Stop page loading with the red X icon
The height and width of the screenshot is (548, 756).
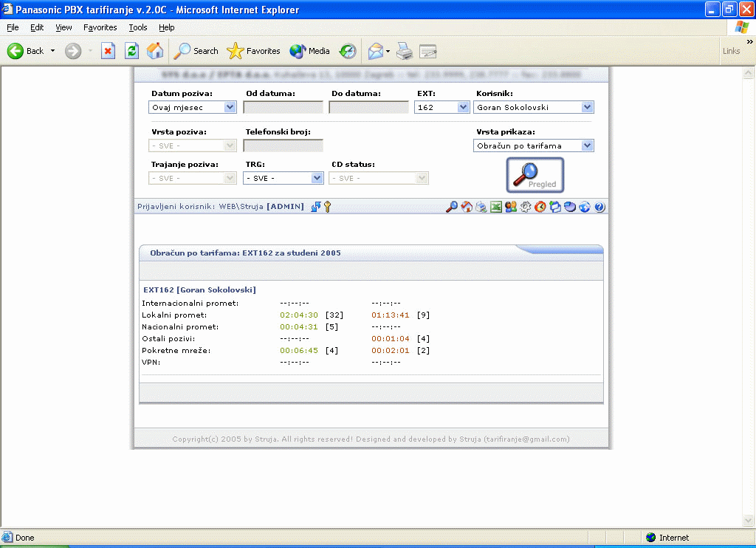pos(108,51)
